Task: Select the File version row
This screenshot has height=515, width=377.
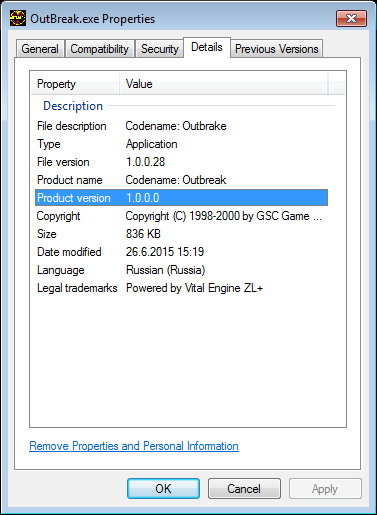Action: click(181, 162)
